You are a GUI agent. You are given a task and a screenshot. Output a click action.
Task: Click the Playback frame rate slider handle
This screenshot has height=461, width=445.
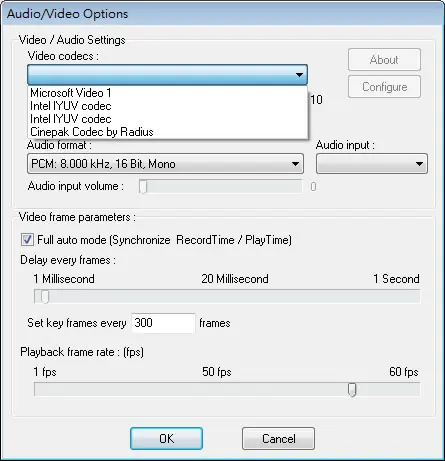(x=352, y=389)
